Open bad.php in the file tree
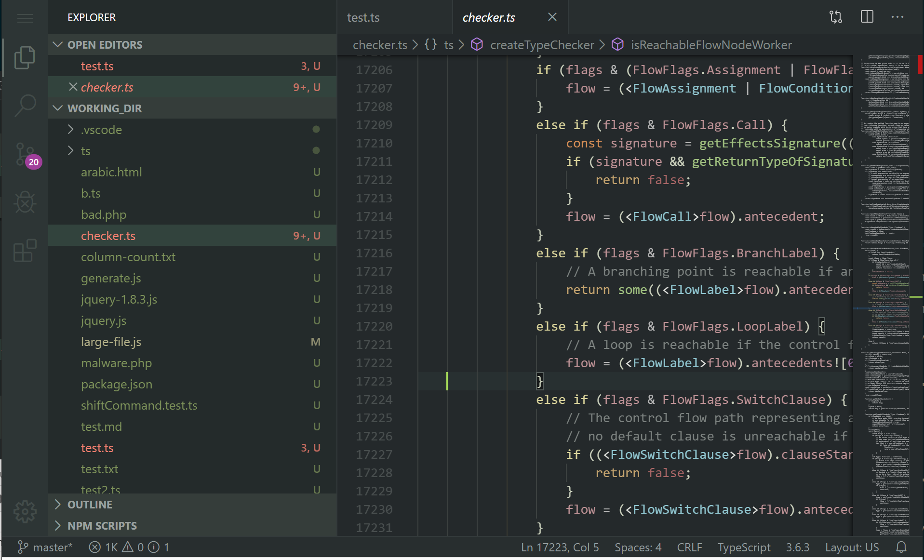 click(x=192, y=214)
